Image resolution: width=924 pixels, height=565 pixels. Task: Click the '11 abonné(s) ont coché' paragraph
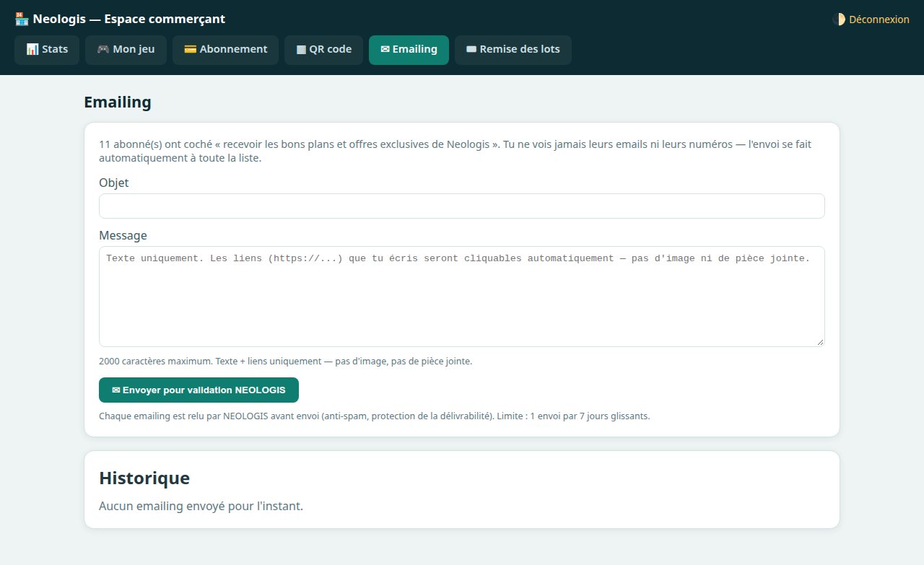click(455, 151)
